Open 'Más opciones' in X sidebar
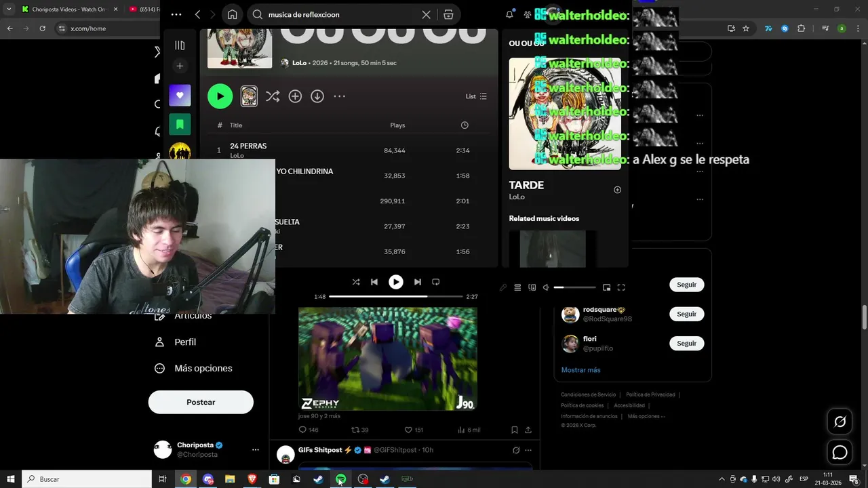Viewport: 868px width, 488px height. point(193,368)
